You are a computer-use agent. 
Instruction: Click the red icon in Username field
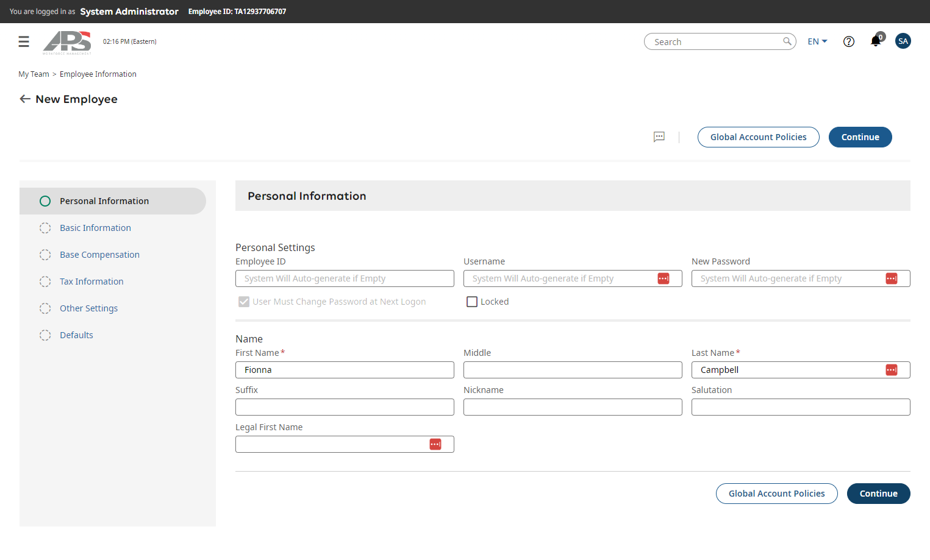664,278
